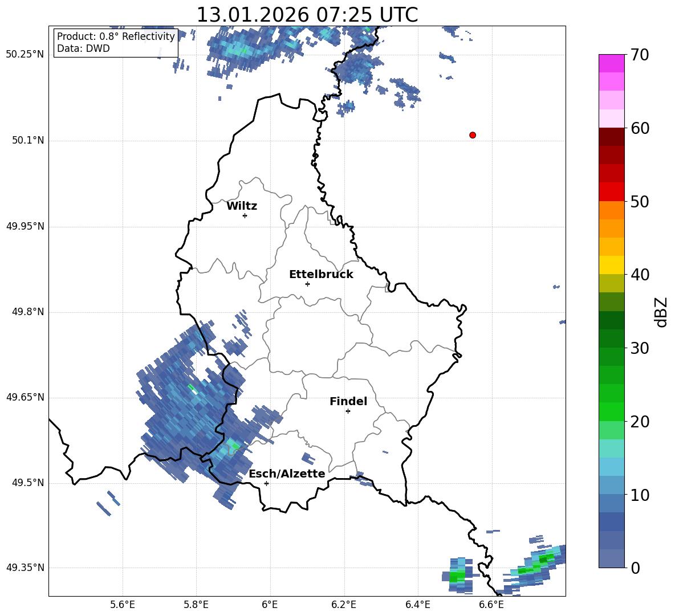Select the Ettelbruck label
675x616 pixels.
[x=321, y=275]
